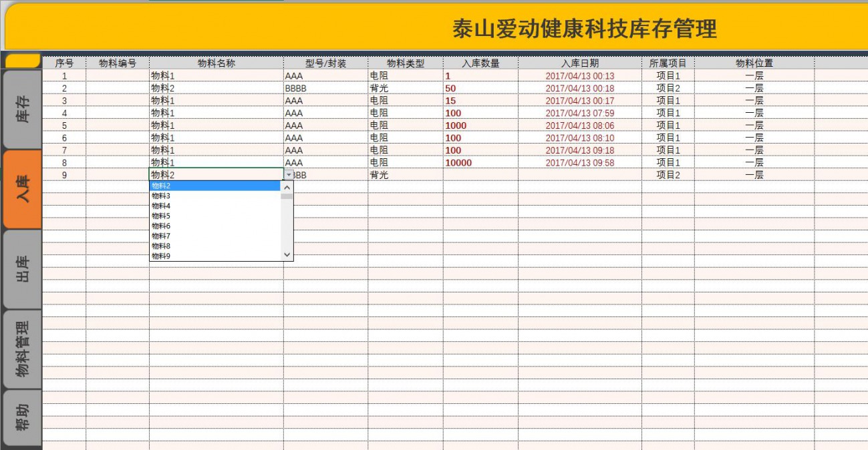Image resolution: width=868 pixels, height=450 pixels.
Task: Click the small yellow button above 库存 tab
Action: point(22,61)
